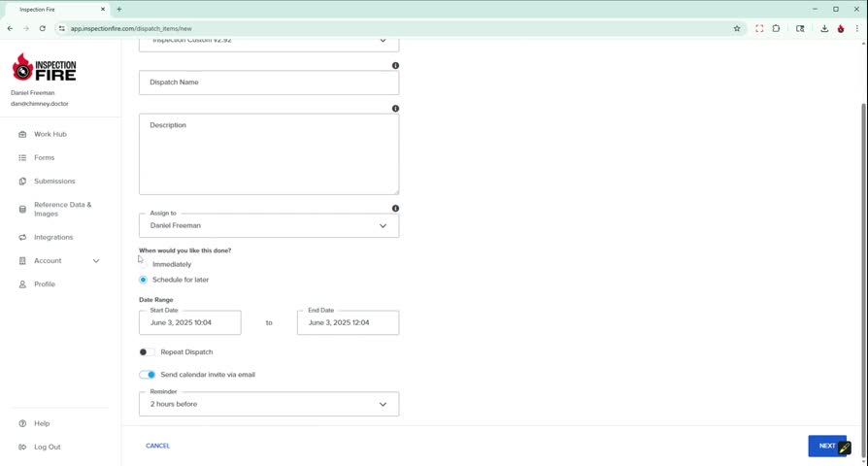Focus the Dispatch Name field
868x466 pixels.
pyautogui.click(x=269, y=83)
